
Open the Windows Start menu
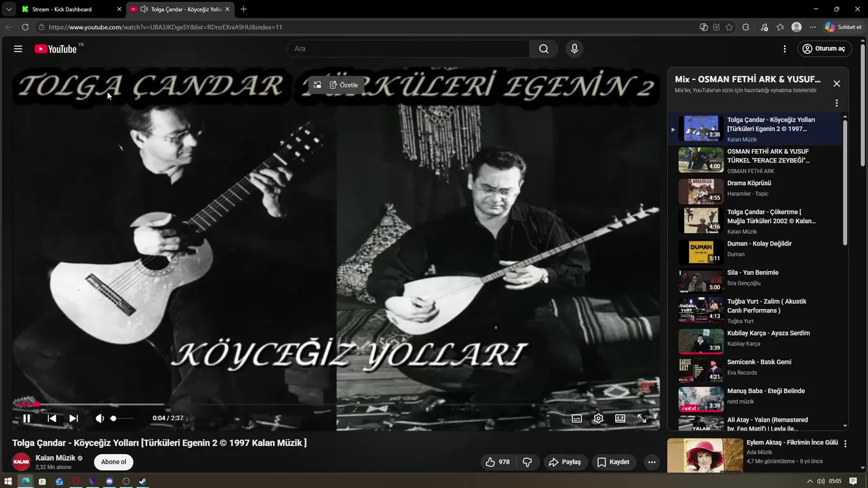pos(9,481)
